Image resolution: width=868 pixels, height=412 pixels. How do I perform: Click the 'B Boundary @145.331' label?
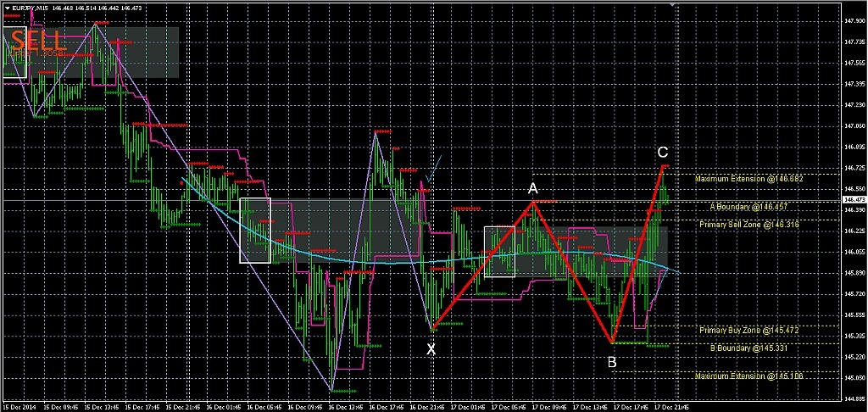coord(748,348)
